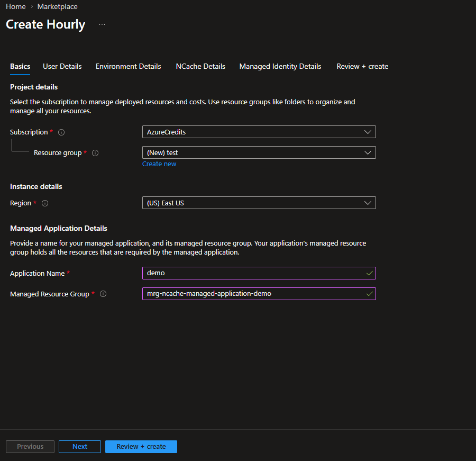Click the Previous button

pyautogui.click(x=30, y=446)
